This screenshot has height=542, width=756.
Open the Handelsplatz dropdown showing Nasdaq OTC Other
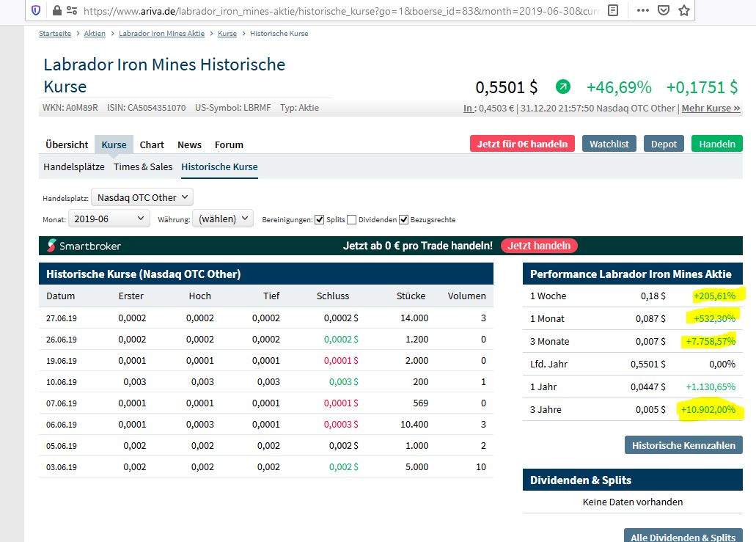[x=142, y=197]
